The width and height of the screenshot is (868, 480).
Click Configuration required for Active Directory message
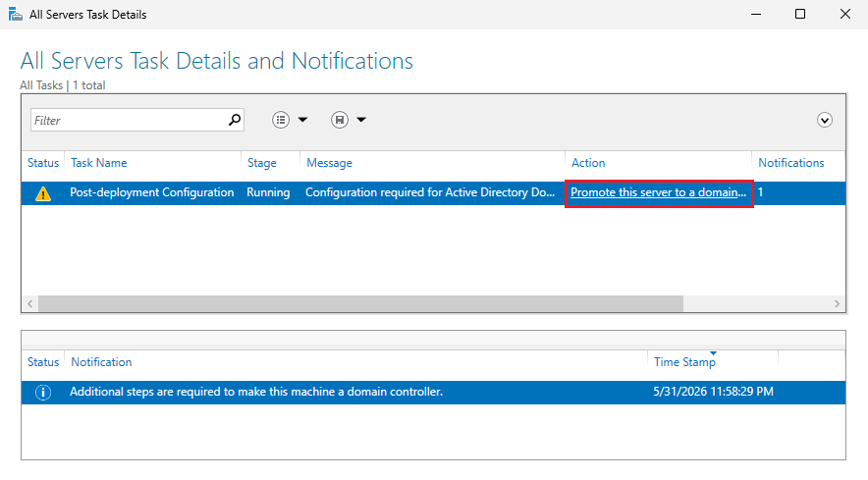pyautogui.click(x=430, y=192)
